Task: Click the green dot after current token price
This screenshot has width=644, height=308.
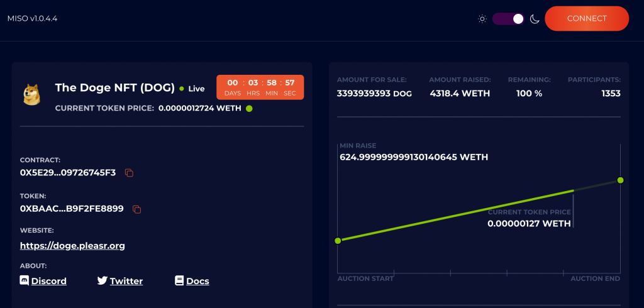Action: [x=249, y=109]
